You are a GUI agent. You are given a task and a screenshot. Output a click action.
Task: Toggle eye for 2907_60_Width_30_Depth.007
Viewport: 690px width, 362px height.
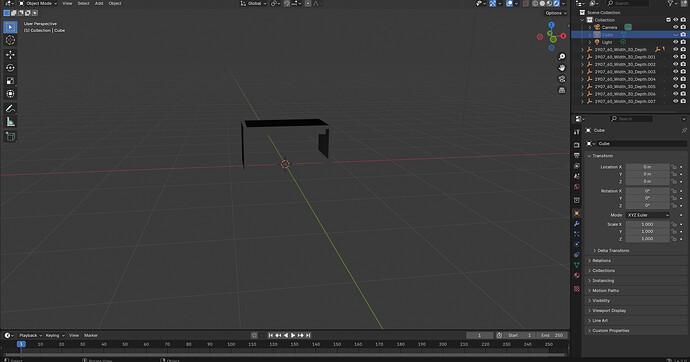point(675,101)
